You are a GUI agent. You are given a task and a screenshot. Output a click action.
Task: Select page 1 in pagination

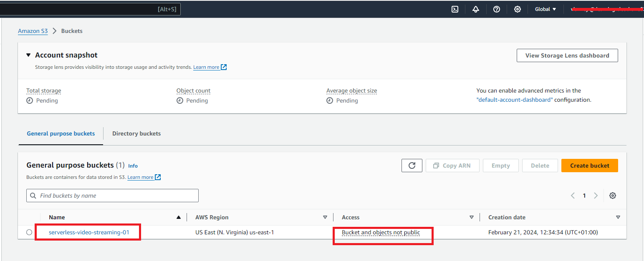tap(584, 196)
